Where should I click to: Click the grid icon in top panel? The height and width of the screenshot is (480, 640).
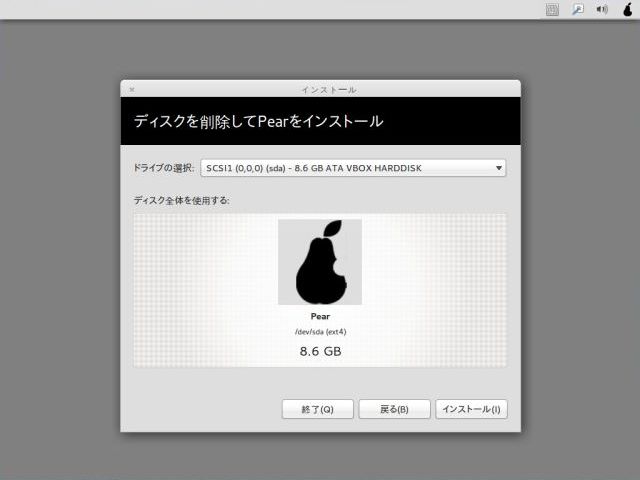552,10
